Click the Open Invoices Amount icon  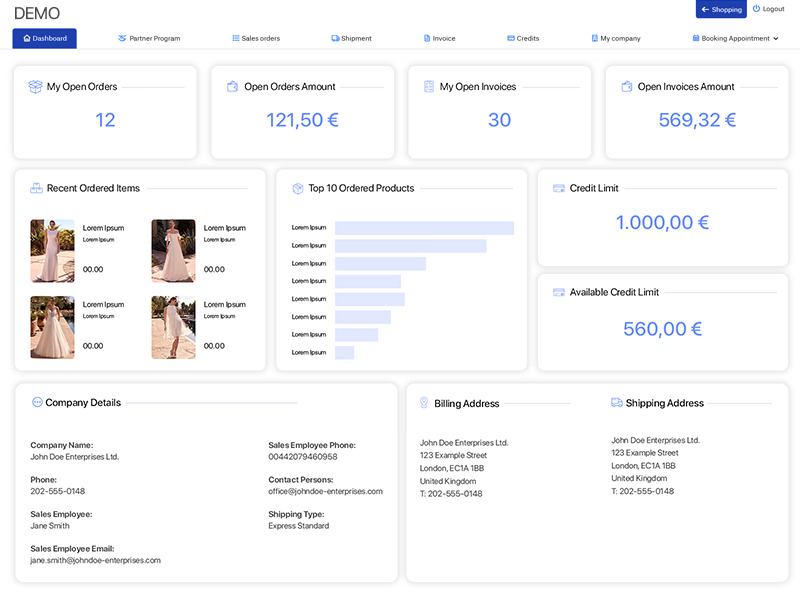626,87
